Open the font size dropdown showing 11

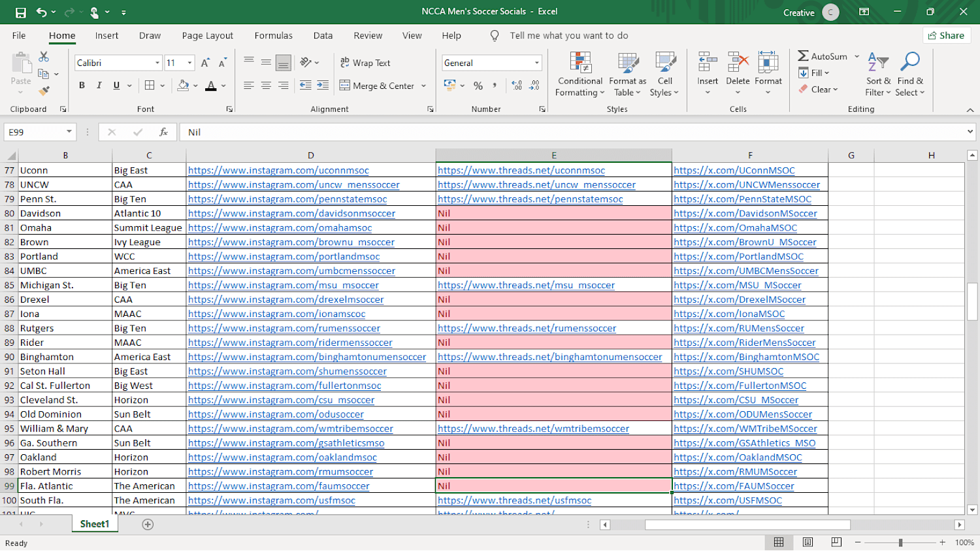click(x=189, y=63)
